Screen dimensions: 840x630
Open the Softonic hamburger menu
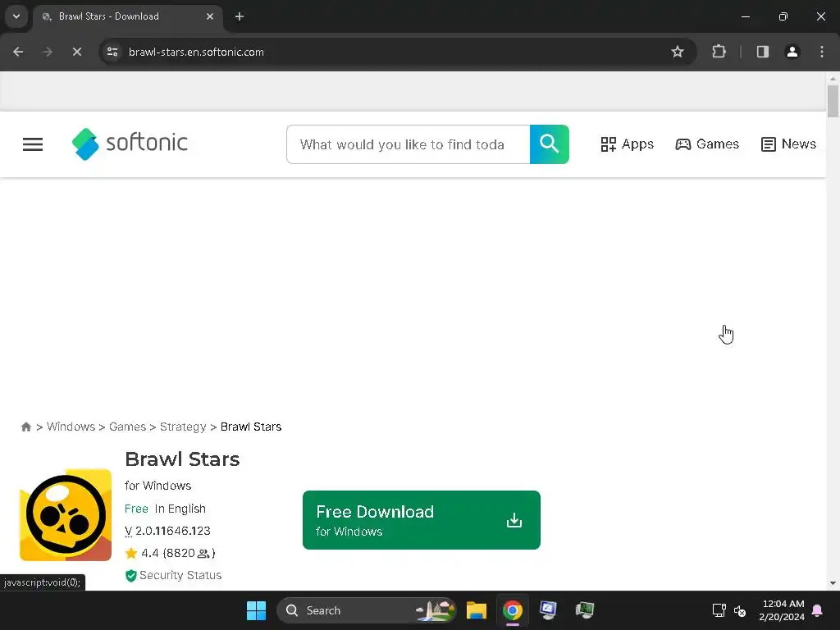tap(33, 144)
